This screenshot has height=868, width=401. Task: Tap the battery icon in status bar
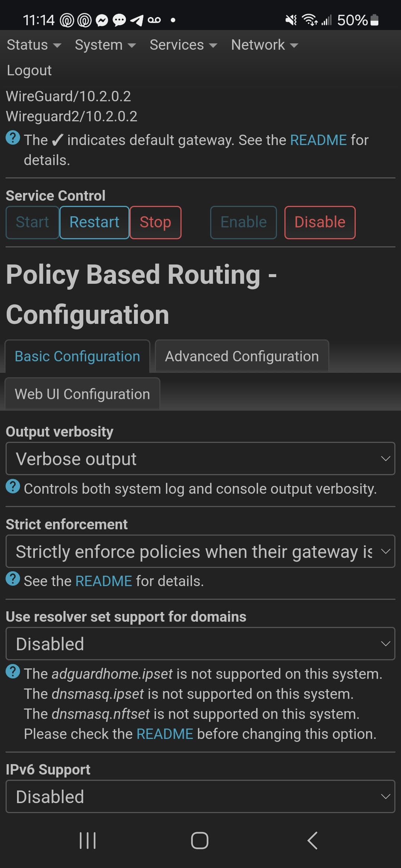pyautogui.click(x=375, y=20)
